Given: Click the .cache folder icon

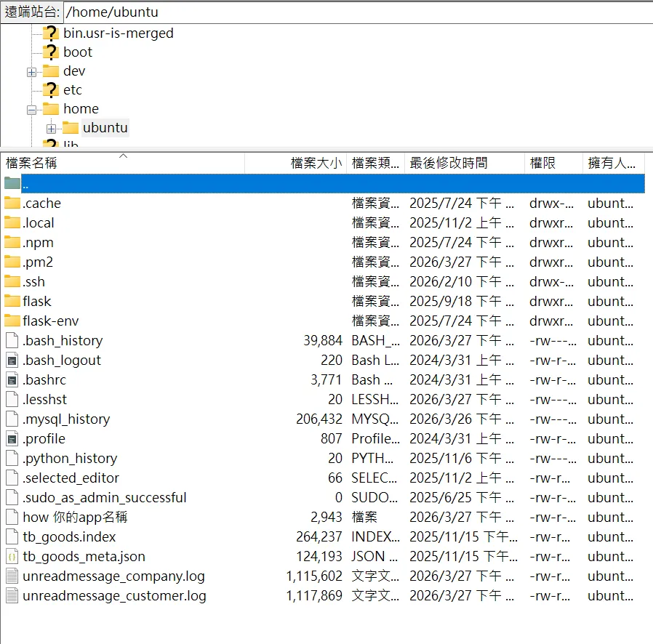Looking at the screenshot, I should pyautogui.click(x=12, y=204).
